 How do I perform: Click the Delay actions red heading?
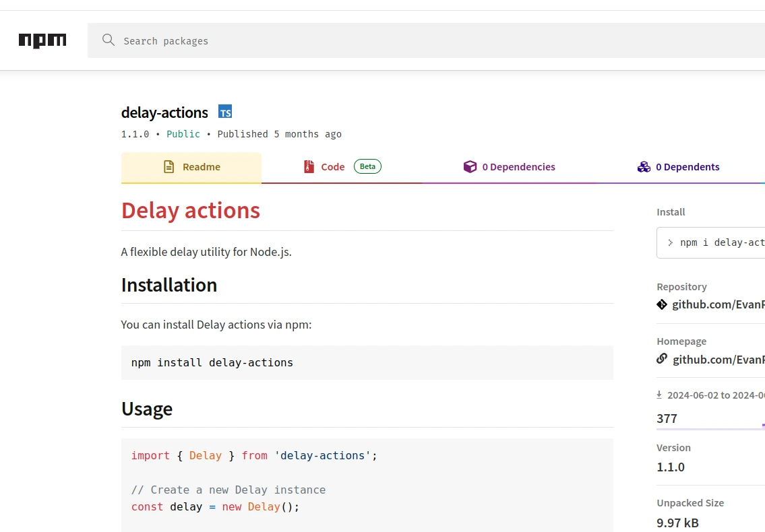191,211
